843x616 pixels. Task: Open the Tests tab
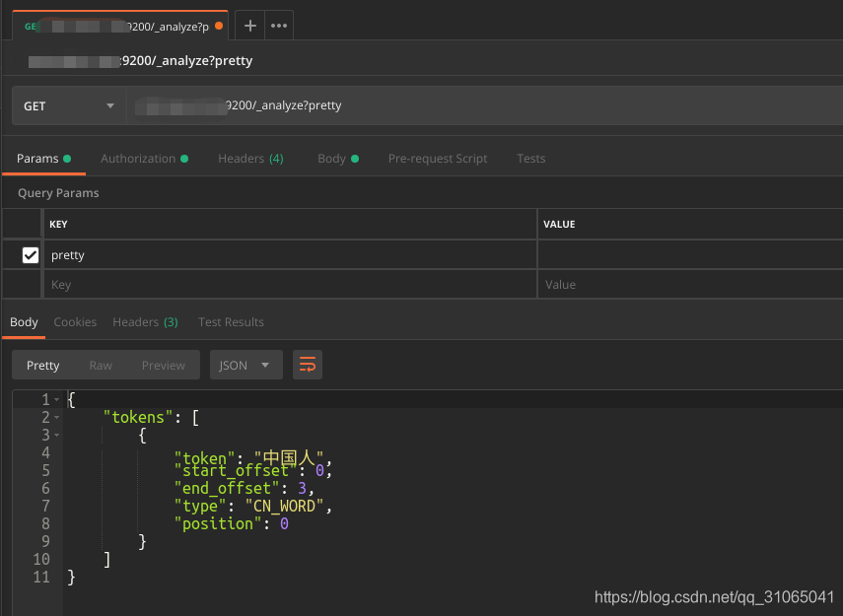(531, 159)
